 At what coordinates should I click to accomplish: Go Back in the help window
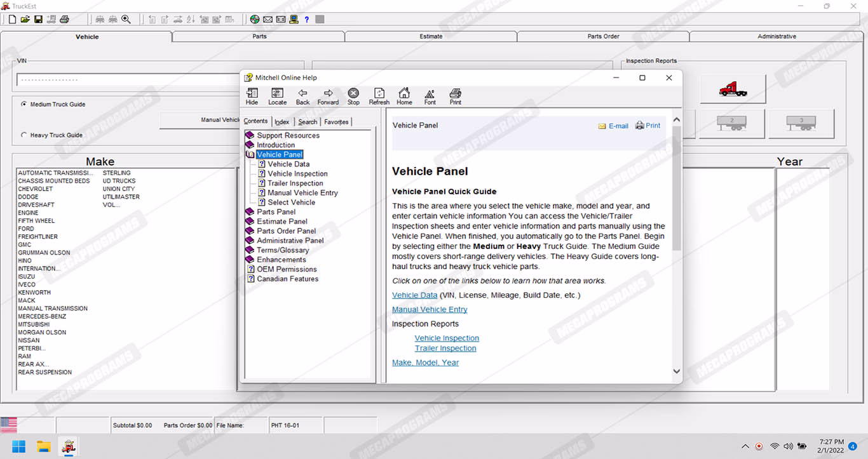click(x=303, y=96)
